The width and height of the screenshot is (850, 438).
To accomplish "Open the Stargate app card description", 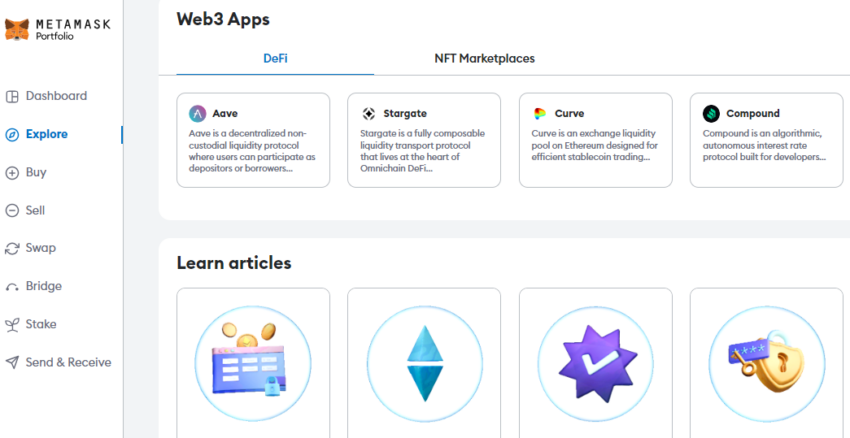I will point(422,151).
